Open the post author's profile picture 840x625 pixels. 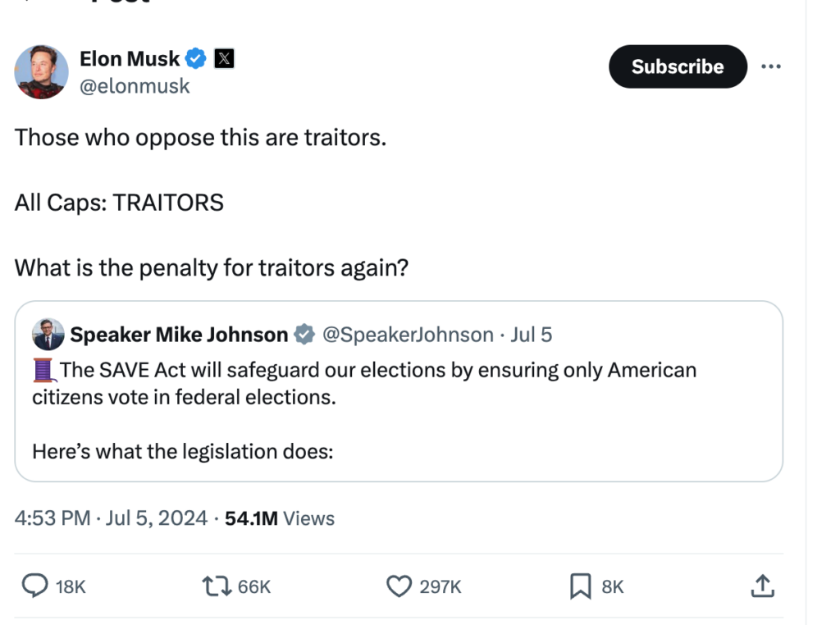coord(41,71)
